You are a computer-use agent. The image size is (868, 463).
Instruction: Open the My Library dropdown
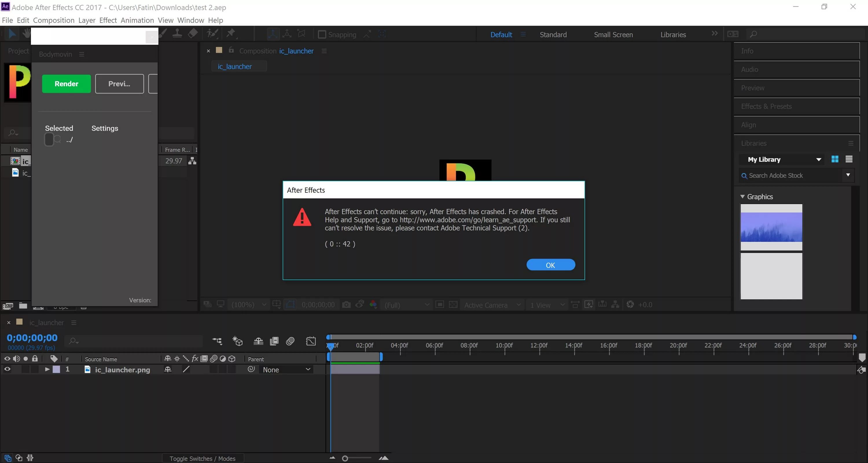782,160
